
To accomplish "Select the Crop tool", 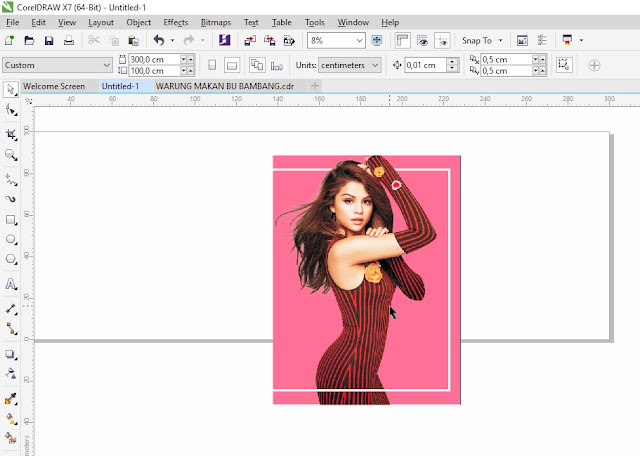I will (11, 134).
